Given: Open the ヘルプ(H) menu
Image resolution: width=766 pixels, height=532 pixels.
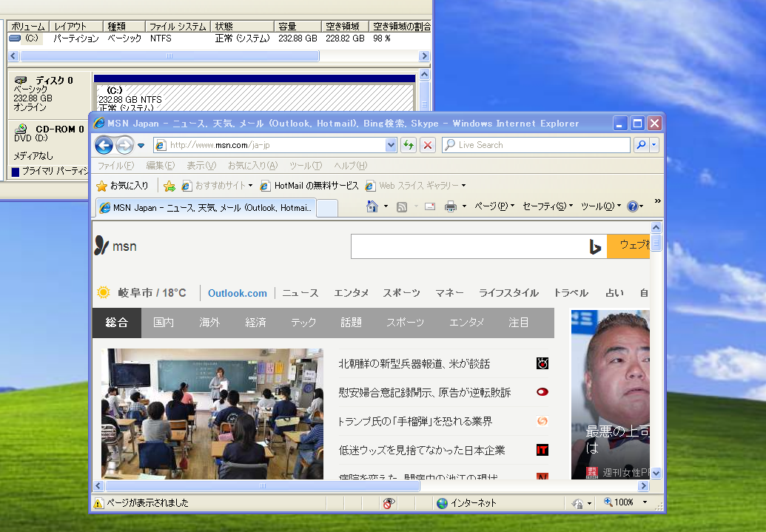Looking at the screenshot, I should coord(351,166).
